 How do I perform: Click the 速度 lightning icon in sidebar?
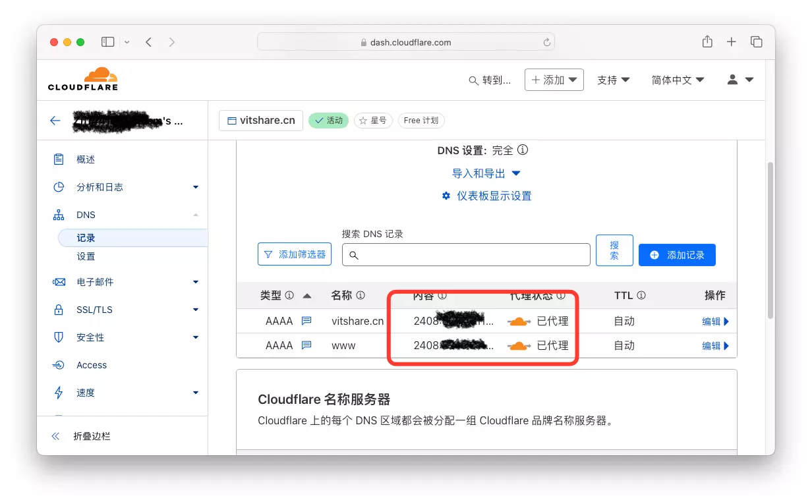click(59, 393)
